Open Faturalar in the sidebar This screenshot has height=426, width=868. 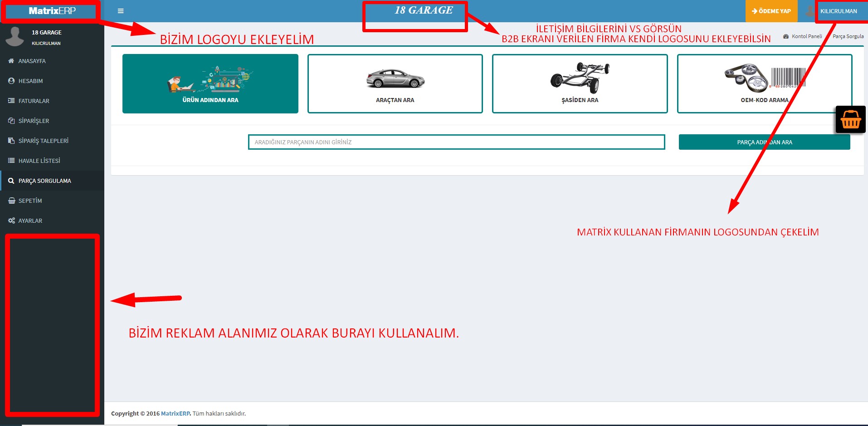tap(34, 101)
